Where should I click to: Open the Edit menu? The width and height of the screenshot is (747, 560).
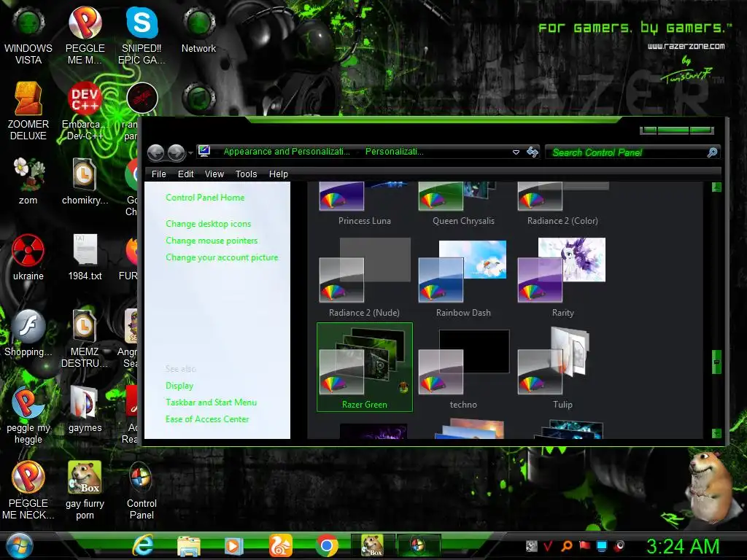pos(185,174)
